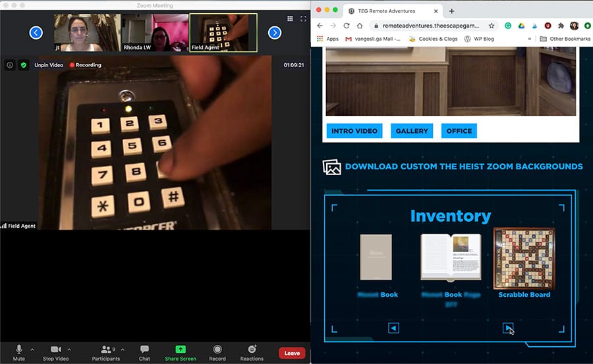Go back in Chrome browser

(320, 26)
